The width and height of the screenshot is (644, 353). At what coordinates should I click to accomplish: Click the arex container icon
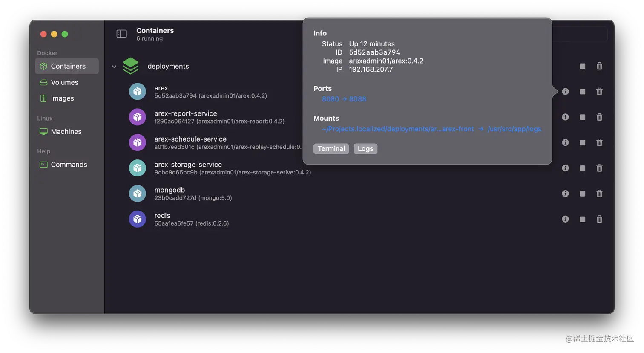[x=138, y=92]
